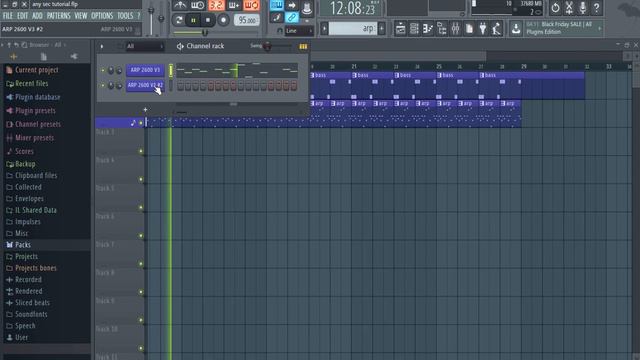
Task: Toggle channel rack graph editor icon
Action: click(x=303, y=47)
